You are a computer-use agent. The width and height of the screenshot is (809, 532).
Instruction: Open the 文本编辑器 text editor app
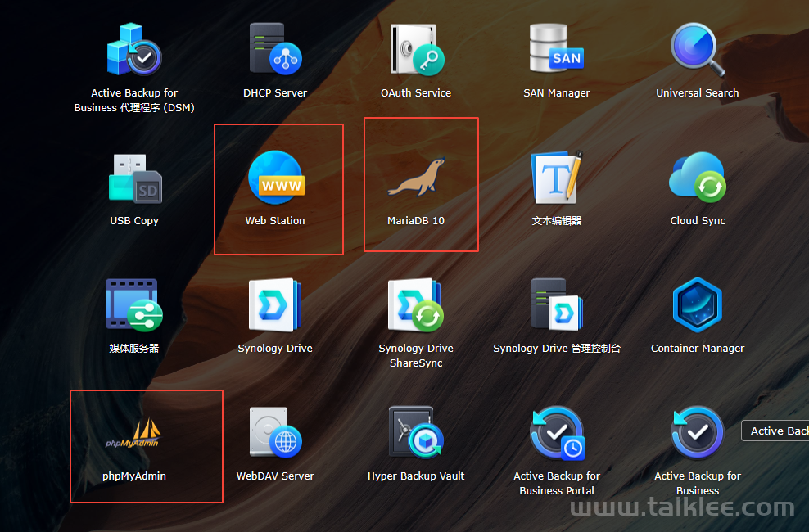557,178
